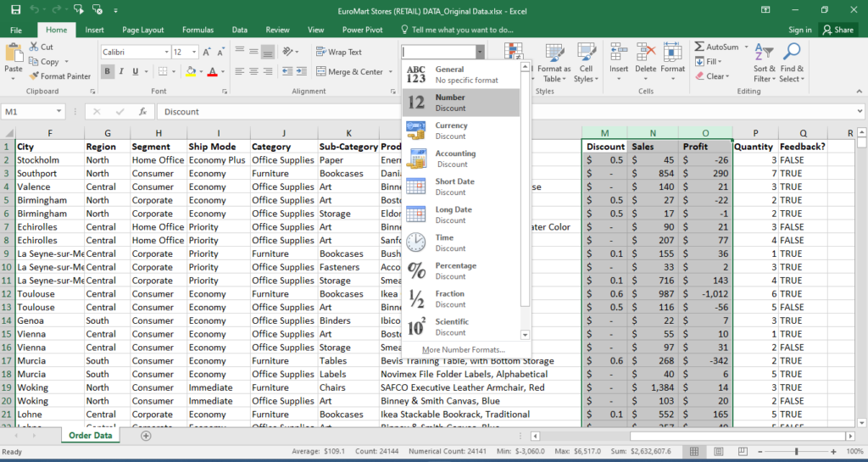Viewport: 868px width, 462px height.
Task: Click the Sort & Filter icon
Action: coord(764,53)
